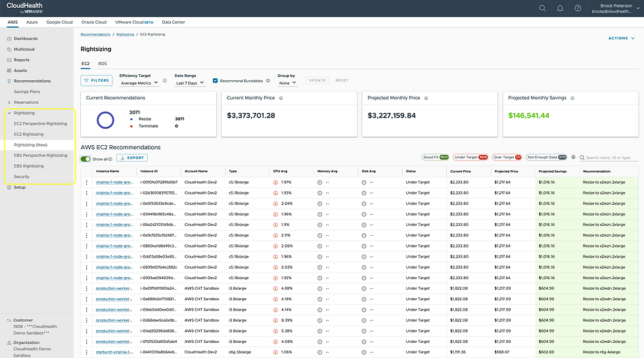Click the Multicloud sidebar icon
Image resolution: width=644 pixels, height=358 pixels.
click(x=9, y=49)
